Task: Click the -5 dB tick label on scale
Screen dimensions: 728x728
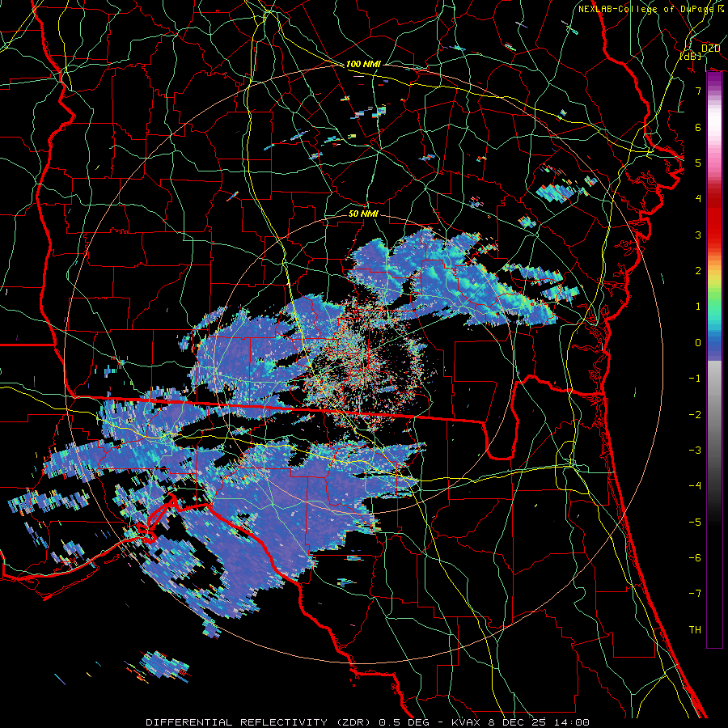Action: [x=695, y=523]
